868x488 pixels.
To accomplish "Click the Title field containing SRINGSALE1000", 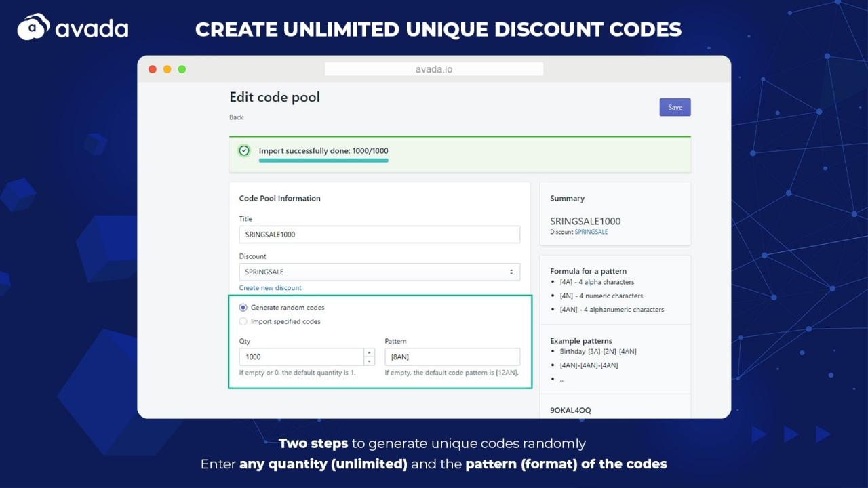I will point(379,235).
